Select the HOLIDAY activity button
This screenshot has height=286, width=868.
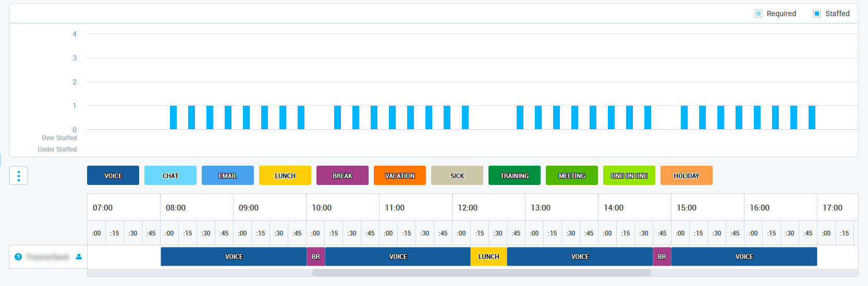687,176
